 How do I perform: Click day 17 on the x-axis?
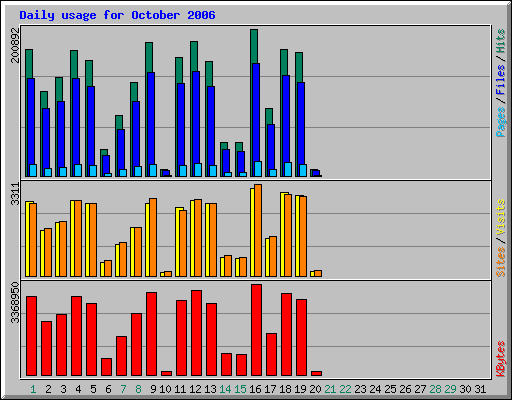[270, 389]
